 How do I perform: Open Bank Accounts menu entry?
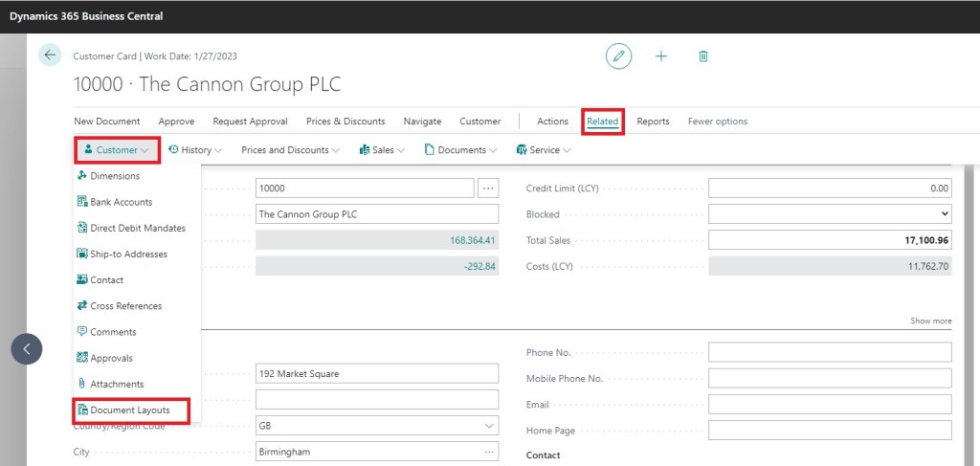[121, 202]
